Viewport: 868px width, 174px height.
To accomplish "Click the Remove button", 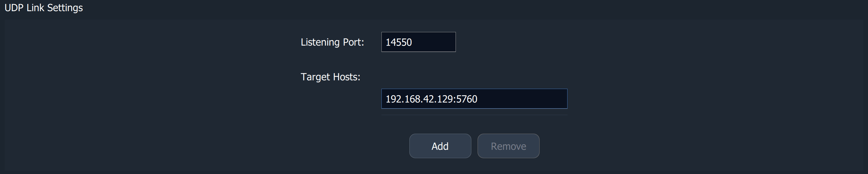I will click(508, 146).
